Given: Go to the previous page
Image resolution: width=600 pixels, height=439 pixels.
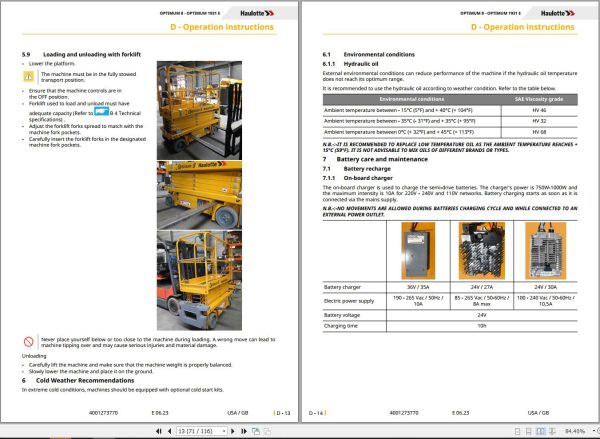Looking at the screenshot, I should pos(170,431).
